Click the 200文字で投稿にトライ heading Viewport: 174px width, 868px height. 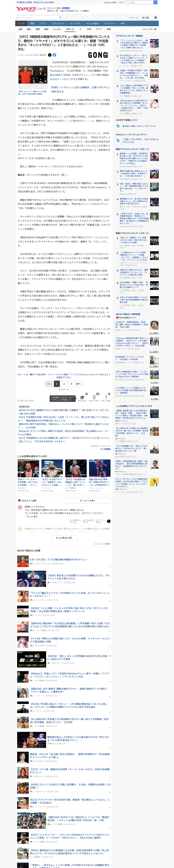click(x=127, y=120)
